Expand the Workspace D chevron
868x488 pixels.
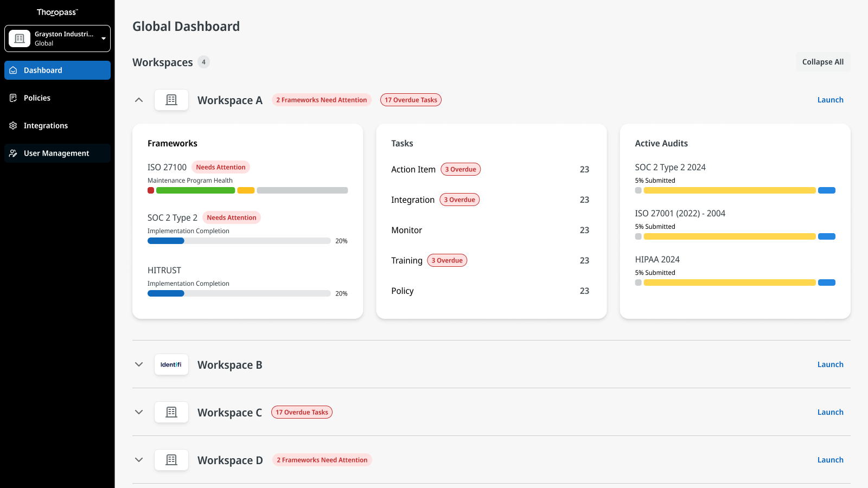pyautogui.click(x=139, y=460)
